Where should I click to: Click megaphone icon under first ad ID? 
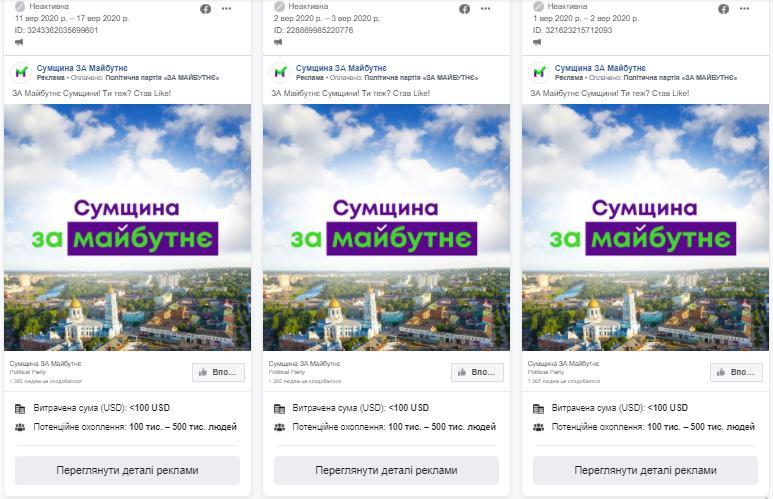pyautogui.click(x=19, y=42)
